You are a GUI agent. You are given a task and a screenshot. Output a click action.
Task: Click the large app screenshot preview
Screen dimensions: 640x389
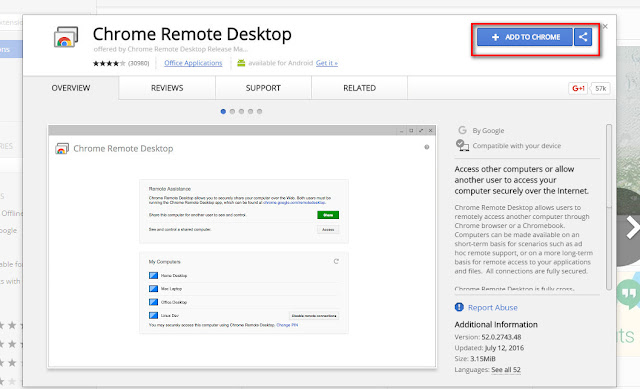(242, 247)
